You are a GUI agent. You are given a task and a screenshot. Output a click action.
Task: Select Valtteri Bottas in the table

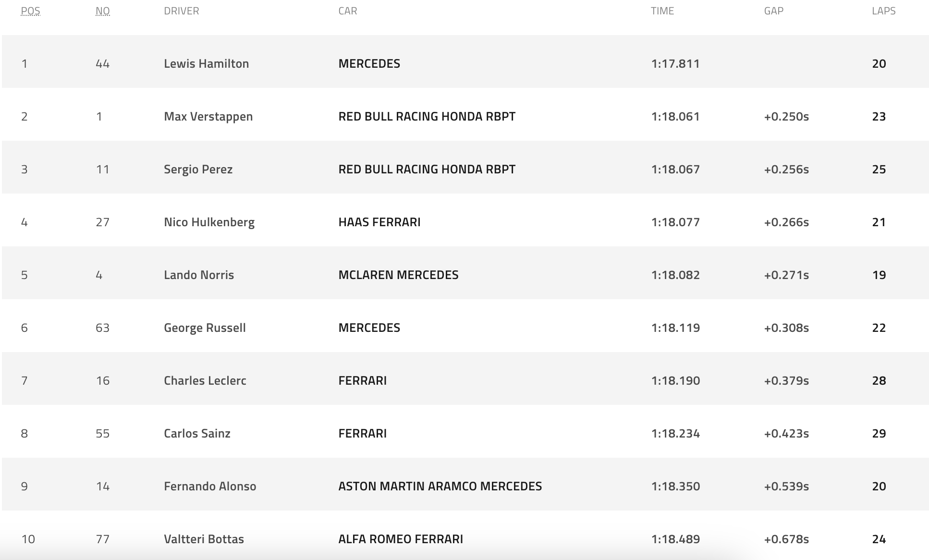(204, 539)
